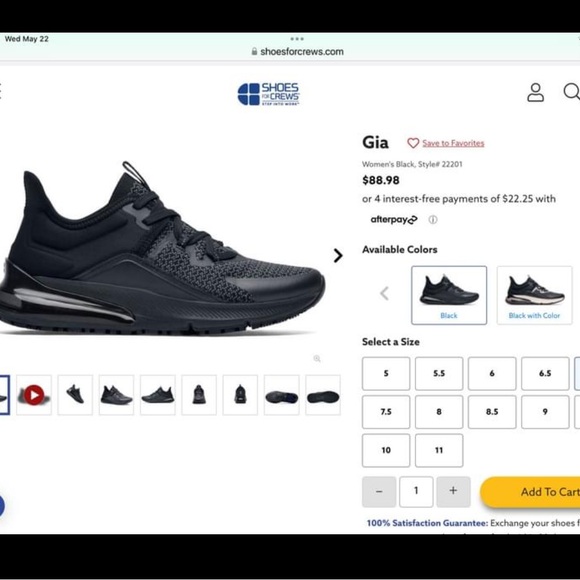The width and height of the screenshot is (580, 580).
Task: Show next product image with right chevron
Action: (x=338, y=256)
